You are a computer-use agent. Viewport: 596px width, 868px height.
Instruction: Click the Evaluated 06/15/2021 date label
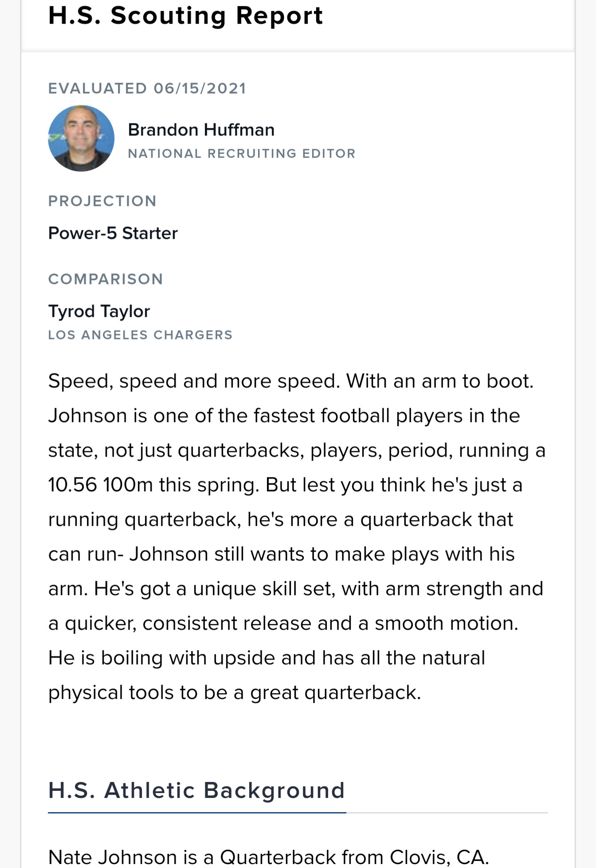[147, 88]
